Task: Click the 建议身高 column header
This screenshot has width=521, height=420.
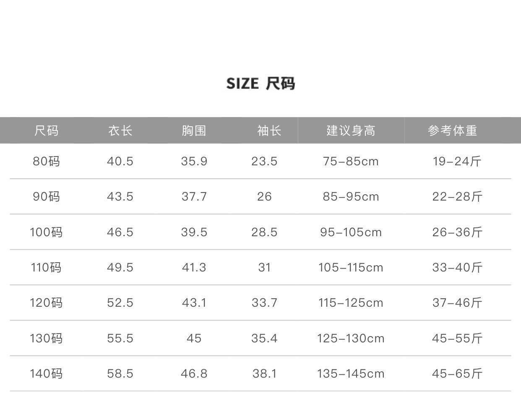Action: click(x=351, y=130)
